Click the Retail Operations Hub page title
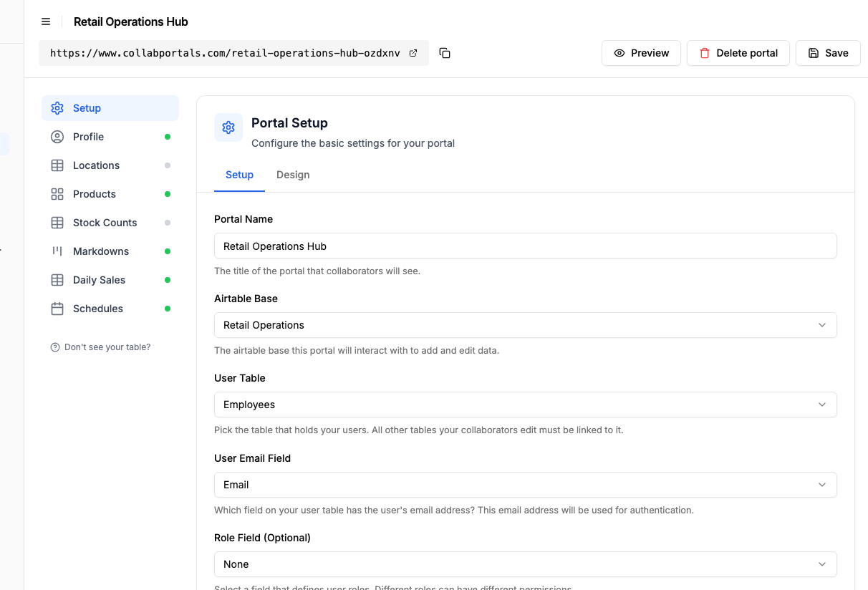Viewport: 868px width, 590px height. tap(131, 21)
